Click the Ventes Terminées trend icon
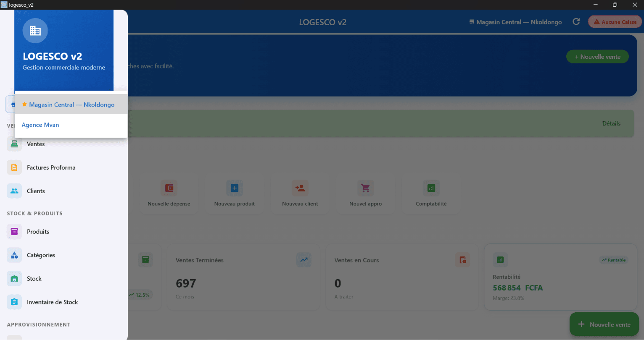Image resolution: width=644 pixels, height=340 pixels. pos(304,260)
